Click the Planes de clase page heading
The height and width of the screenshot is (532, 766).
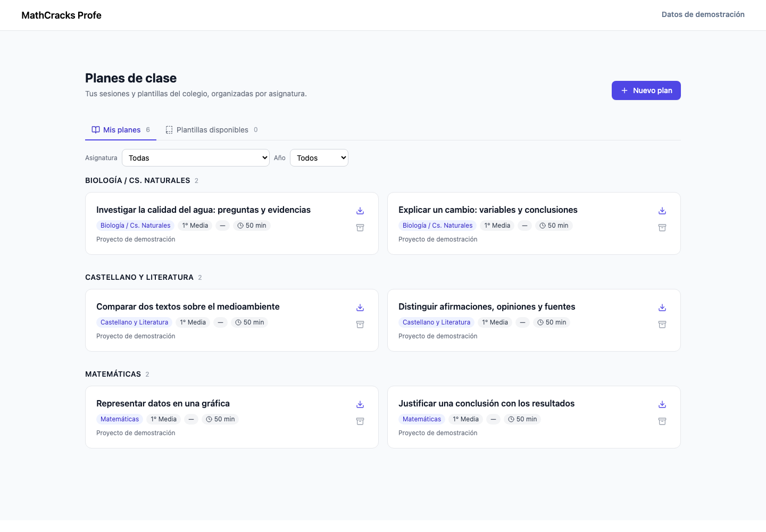[x=131, y=78]
